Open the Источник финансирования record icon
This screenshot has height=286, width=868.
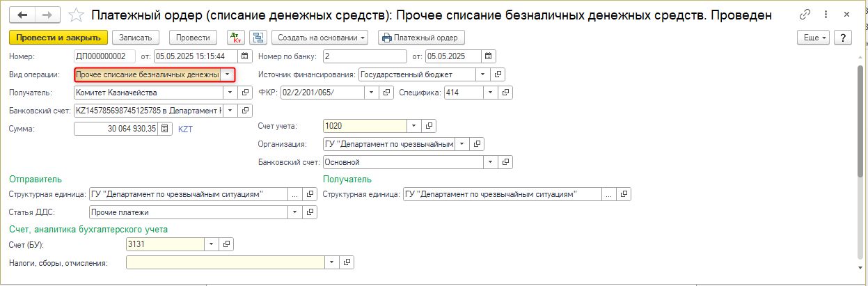[x=498, y=74]
